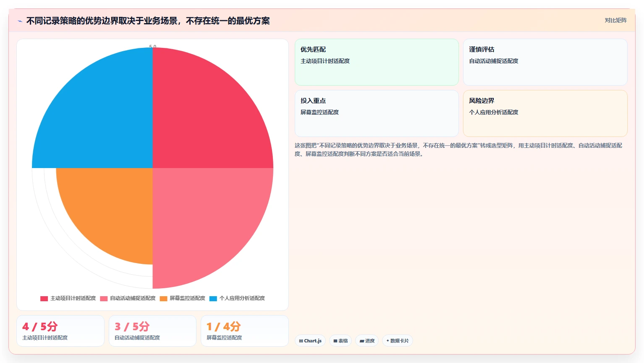Click the lightning icon beside the title
Image resolution: width=644 pixels, height=363 pixels.
[20, 21]
